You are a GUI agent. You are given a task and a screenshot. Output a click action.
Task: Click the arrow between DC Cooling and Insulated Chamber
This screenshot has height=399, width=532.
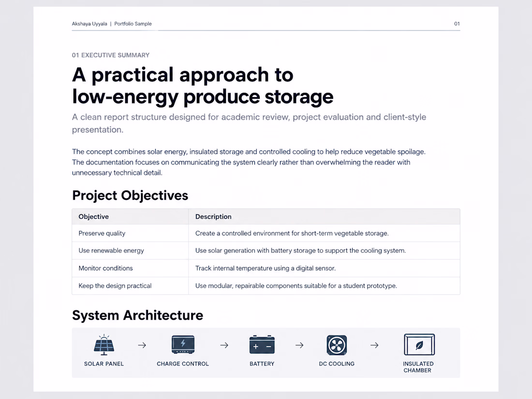pos(374,345)
